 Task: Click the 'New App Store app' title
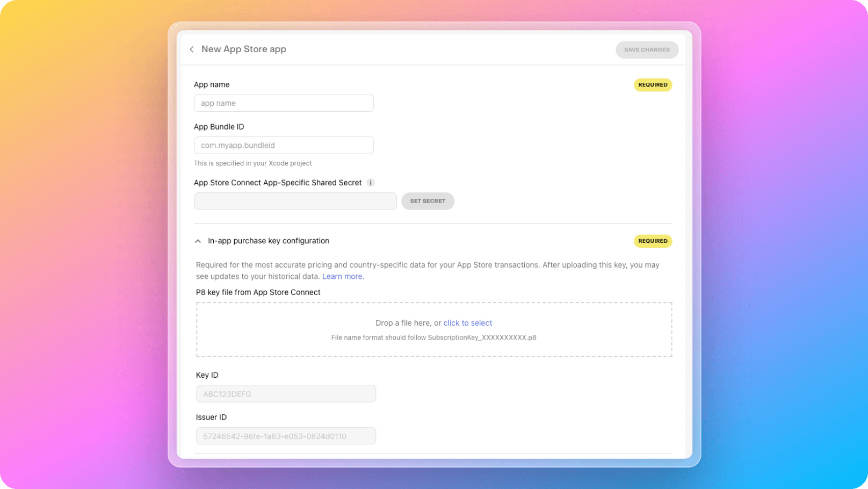pyautogui.click(x=244, y=49)
